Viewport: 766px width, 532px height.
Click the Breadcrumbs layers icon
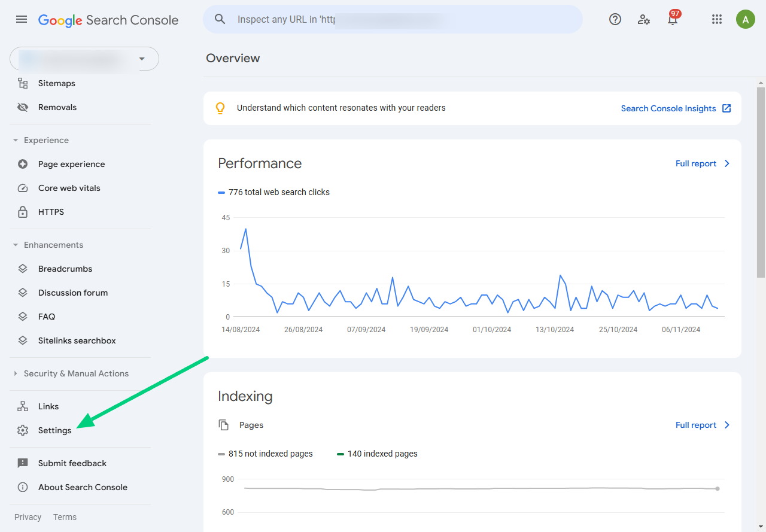click(23, 269)
